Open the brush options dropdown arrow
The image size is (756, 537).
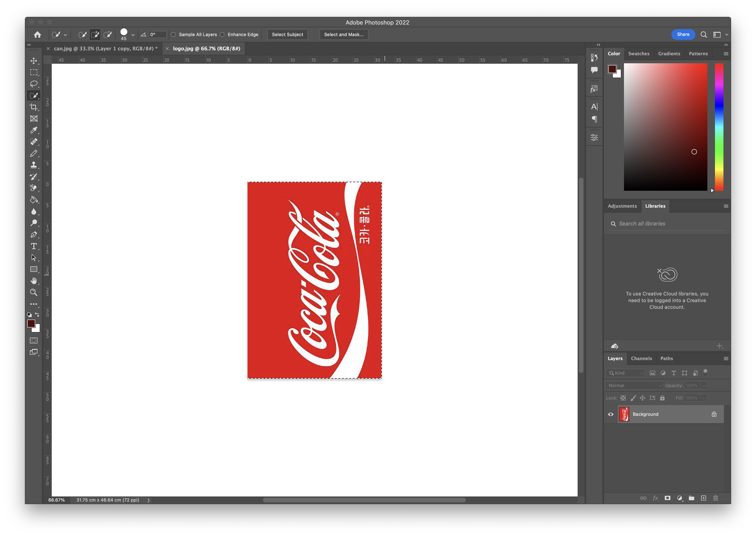[x=133, y=35]
